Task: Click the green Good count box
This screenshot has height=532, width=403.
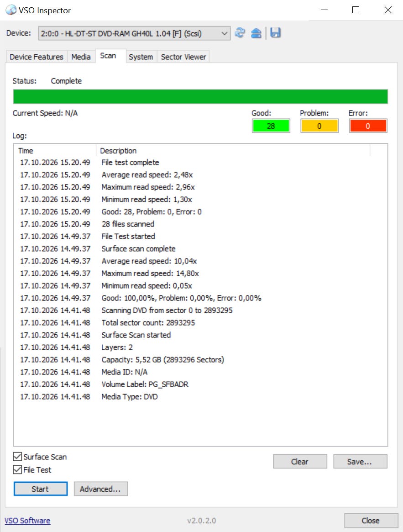Action: pyautogui.click(x=271, y=126)
